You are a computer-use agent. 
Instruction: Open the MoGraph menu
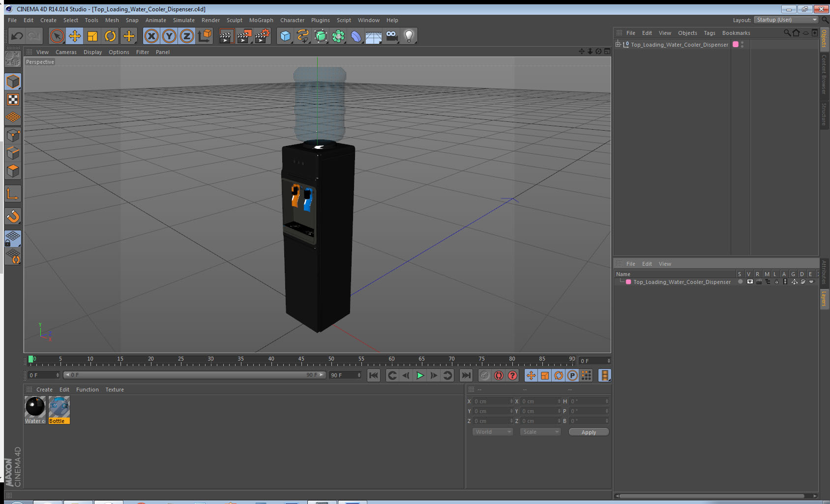261,20
